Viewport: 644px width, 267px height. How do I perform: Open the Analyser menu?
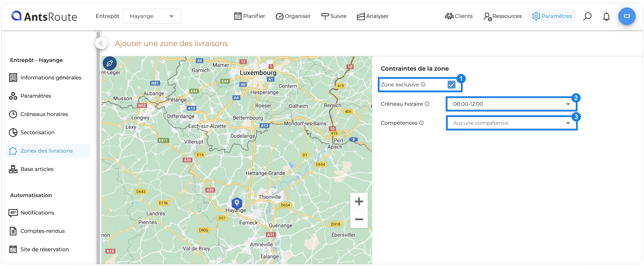pos(373,16)
